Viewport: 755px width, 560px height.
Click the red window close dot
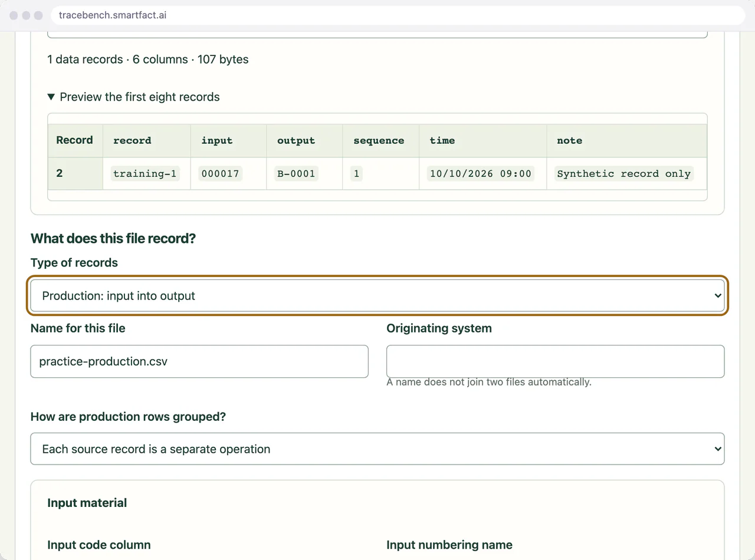pos(14,15)
